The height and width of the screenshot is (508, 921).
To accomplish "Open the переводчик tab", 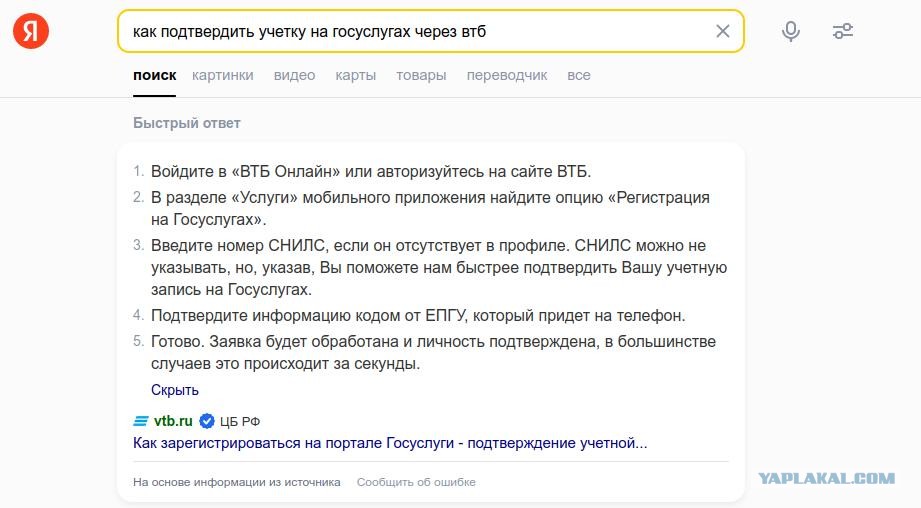I will 507,76.
